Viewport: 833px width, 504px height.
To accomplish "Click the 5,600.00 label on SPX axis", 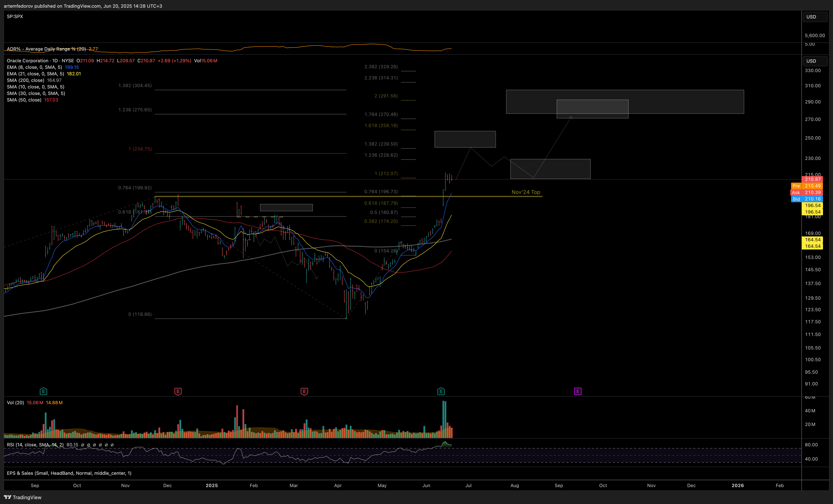I will [x=815, y=36].
